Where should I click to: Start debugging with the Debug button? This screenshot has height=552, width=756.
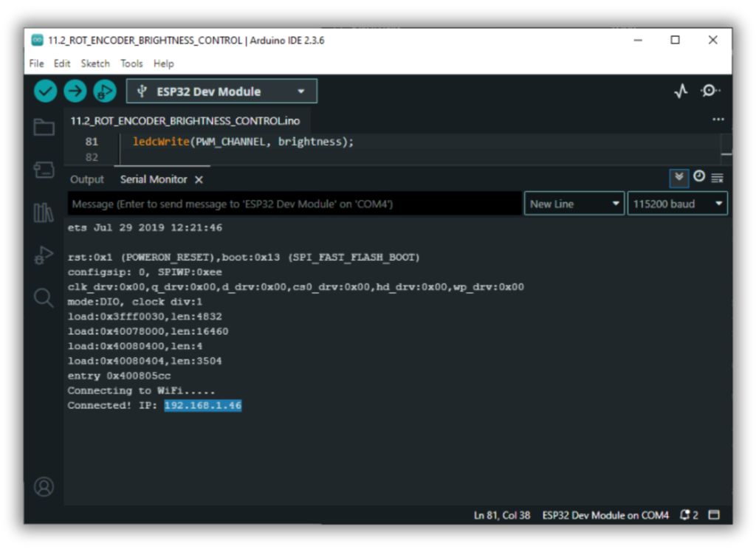(x=105, y=91)
